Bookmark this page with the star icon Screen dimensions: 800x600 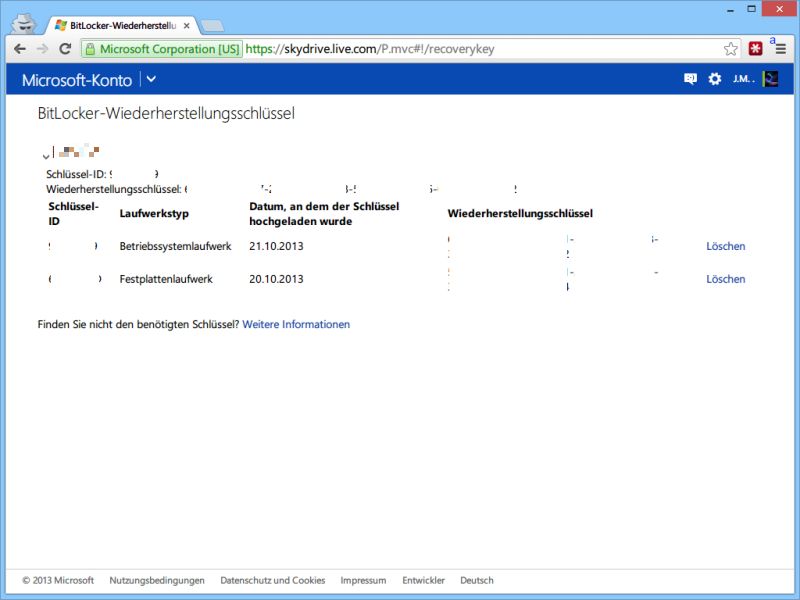pyautogui.click(x=731, y=49)
